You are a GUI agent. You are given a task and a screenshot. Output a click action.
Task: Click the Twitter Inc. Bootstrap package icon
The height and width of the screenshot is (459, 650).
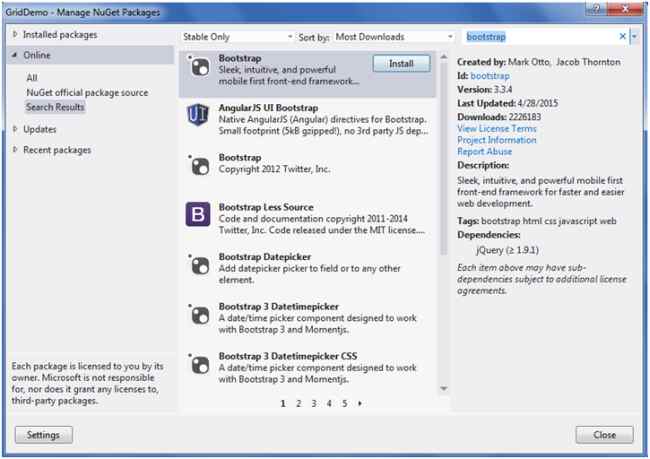(199, 165)
